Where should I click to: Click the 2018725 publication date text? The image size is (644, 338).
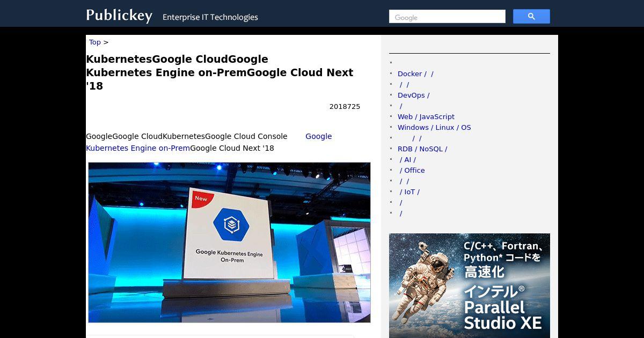(345, 107)
